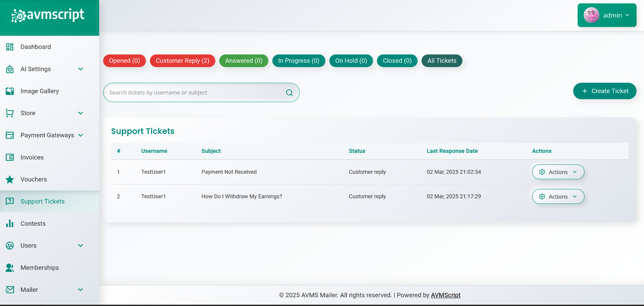Viewport: 644px width, 306px height.
Task: Click the search magnifier icon
Action: click(289, 93)
